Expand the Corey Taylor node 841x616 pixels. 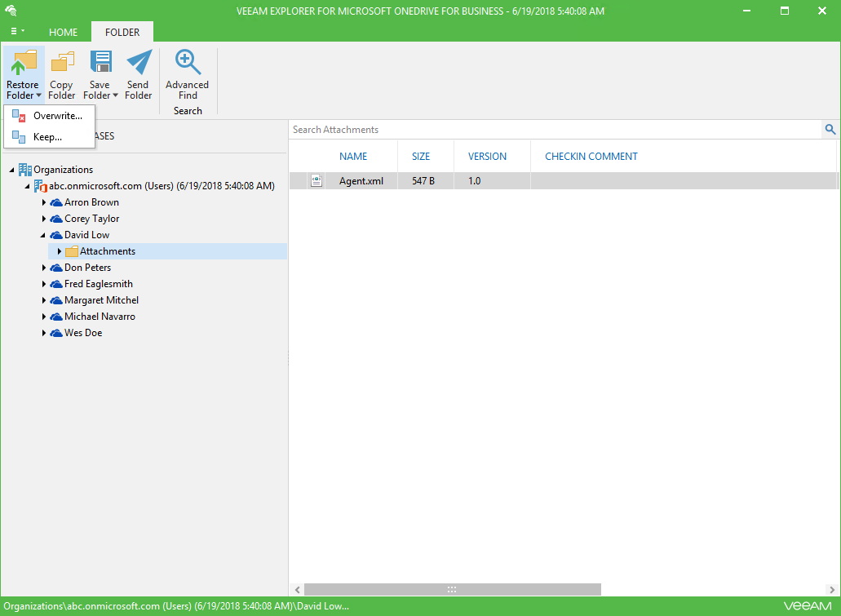point(44,219)
